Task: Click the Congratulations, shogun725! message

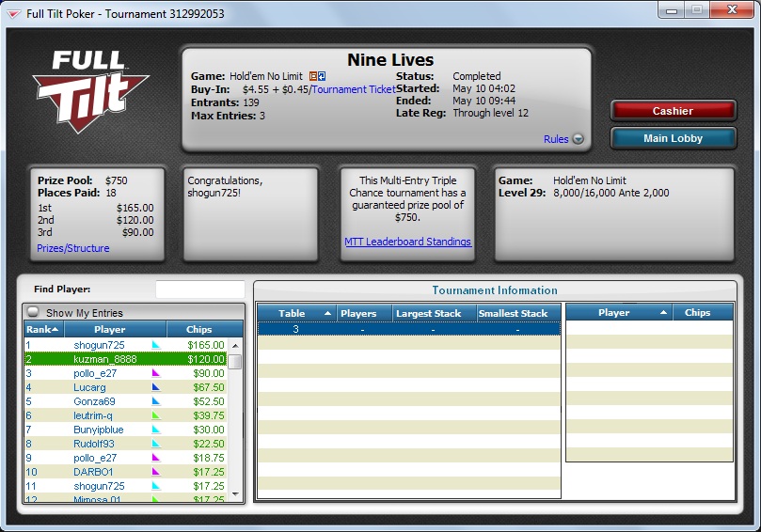Action: click(225, 186)
